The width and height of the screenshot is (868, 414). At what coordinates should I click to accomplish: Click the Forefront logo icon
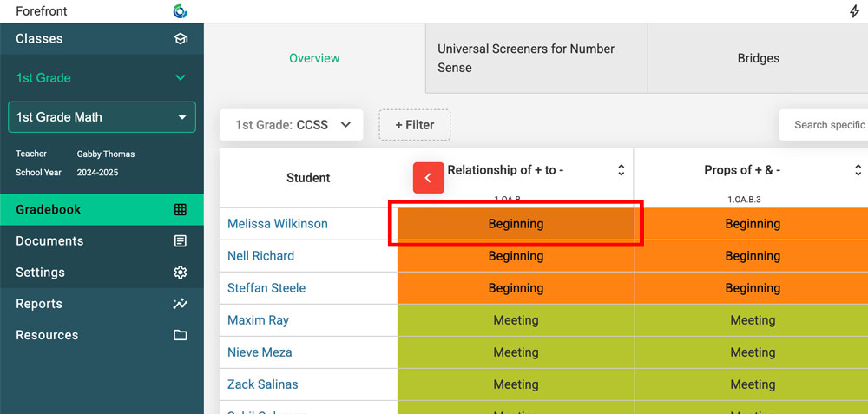(x=181, y=11)
